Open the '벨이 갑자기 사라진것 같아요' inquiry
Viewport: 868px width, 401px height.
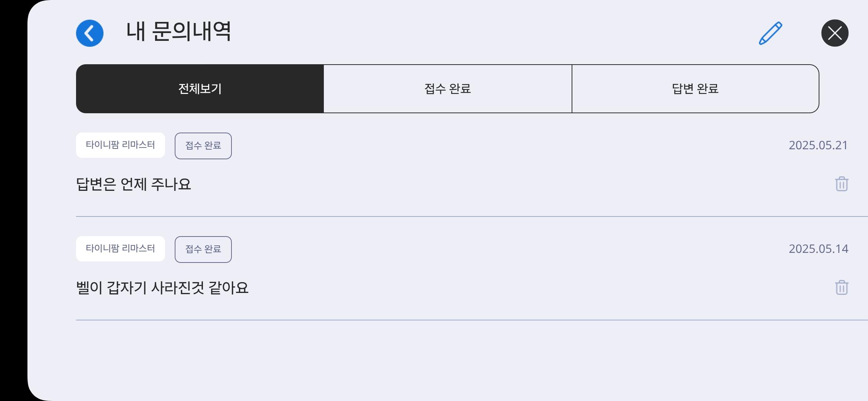tap(162, 288)
